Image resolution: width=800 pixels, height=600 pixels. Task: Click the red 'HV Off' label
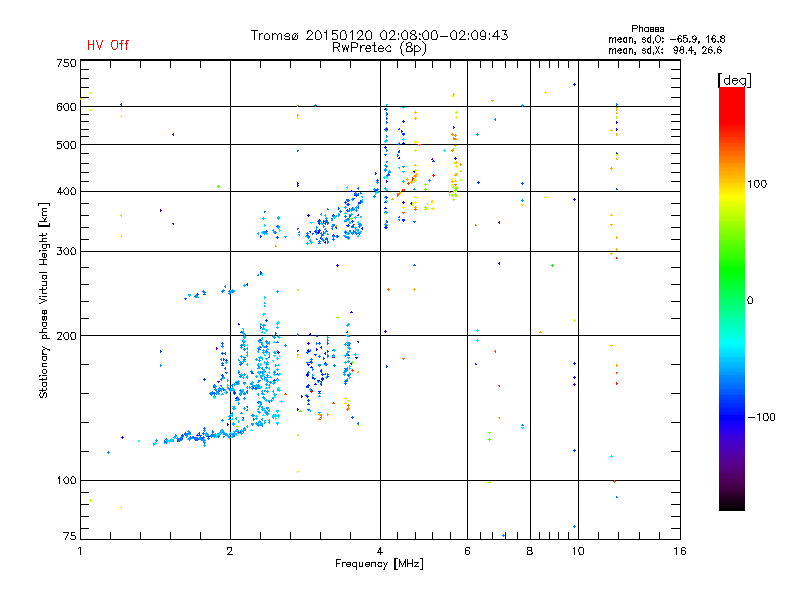(x=108, y=45)
